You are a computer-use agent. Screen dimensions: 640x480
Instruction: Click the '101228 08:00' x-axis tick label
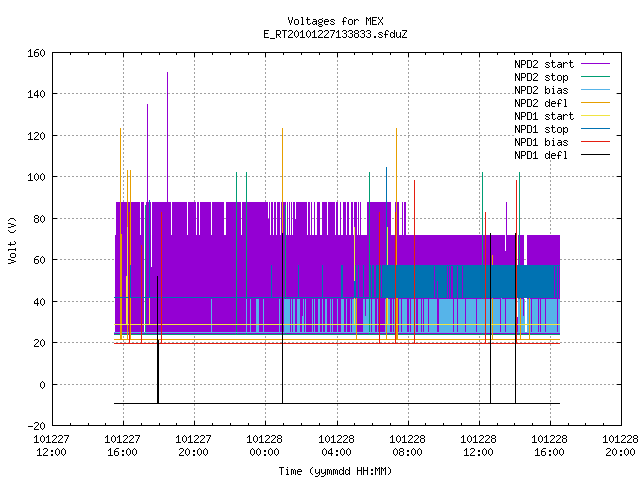(407, 446)
